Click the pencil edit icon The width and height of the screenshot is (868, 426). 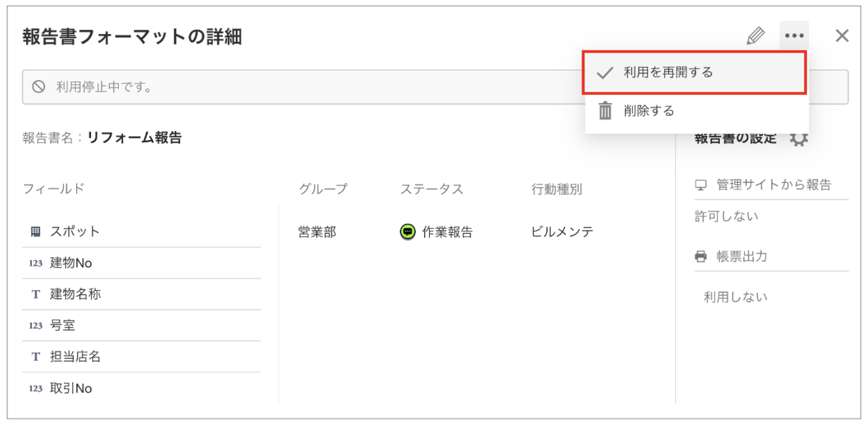click(756, 36)
